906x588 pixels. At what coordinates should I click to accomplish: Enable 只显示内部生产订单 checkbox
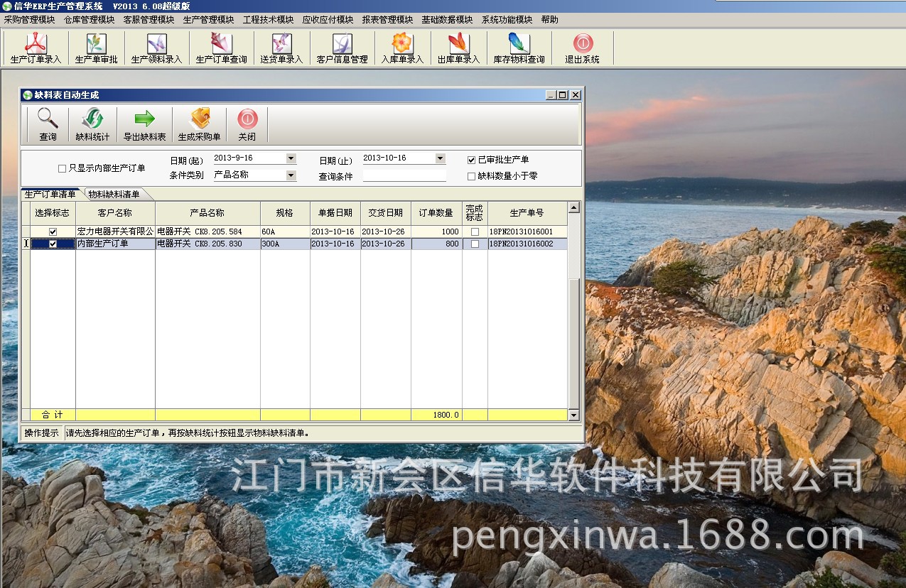coord(61,168)
